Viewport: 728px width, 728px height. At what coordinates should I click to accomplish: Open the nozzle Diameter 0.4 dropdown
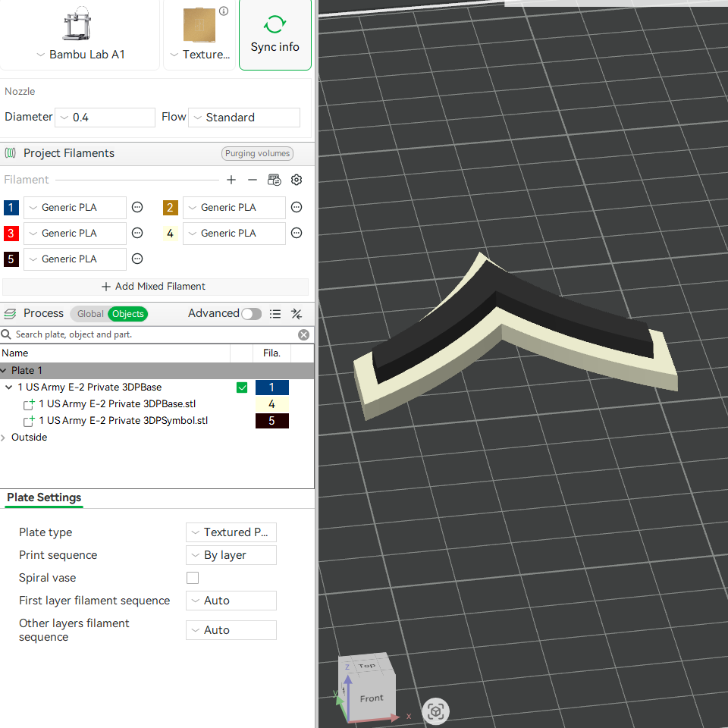pos(105,118)
